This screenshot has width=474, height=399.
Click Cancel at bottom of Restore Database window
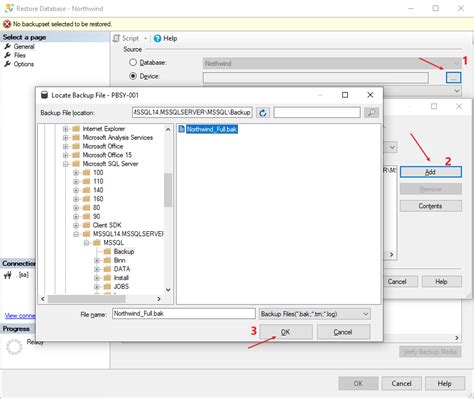[402, 384]
